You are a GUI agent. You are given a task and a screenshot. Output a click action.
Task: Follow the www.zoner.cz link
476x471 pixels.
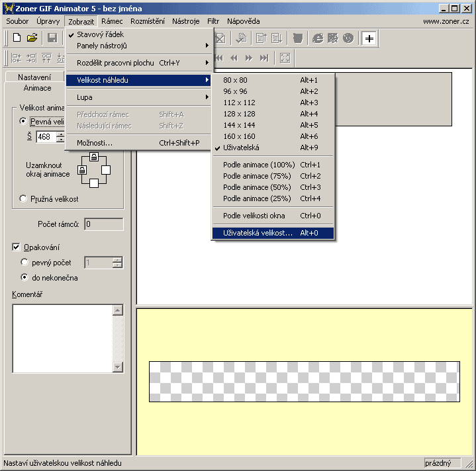446,21
